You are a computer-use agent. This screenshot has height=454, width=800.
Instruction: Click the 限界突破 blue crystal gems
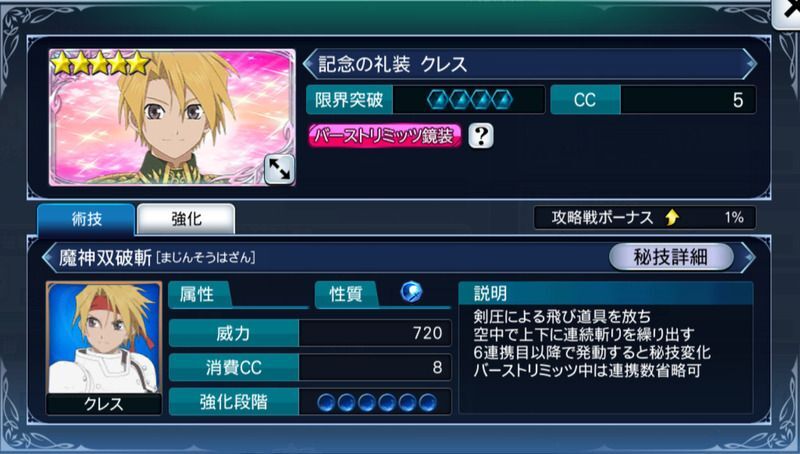pyautogui.click(x=469, y=99)
